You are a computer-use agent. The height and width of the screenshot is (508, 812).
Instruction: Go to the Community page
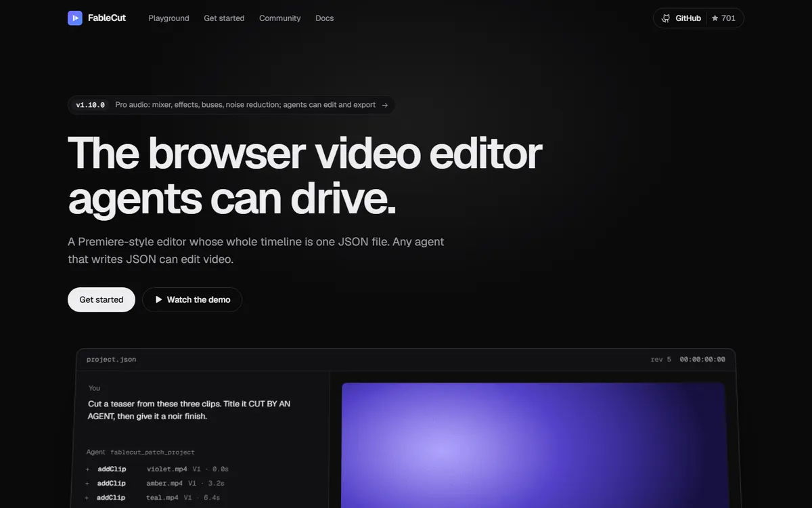coord(280,18)
